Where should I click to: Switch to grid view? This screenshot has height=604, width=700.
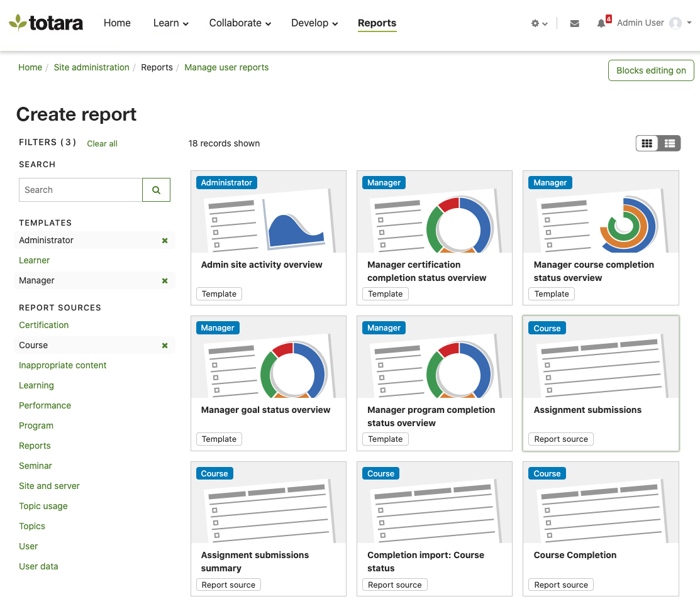tap(647, 143)
